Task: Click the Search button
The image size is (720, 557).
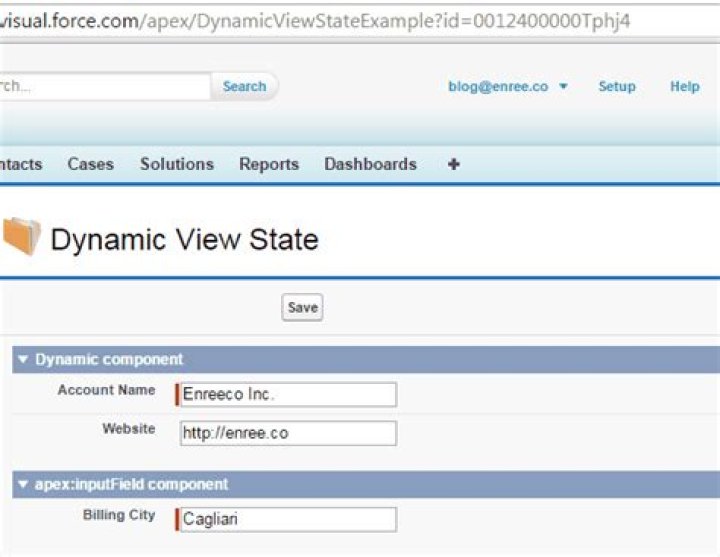Action: 244,87
